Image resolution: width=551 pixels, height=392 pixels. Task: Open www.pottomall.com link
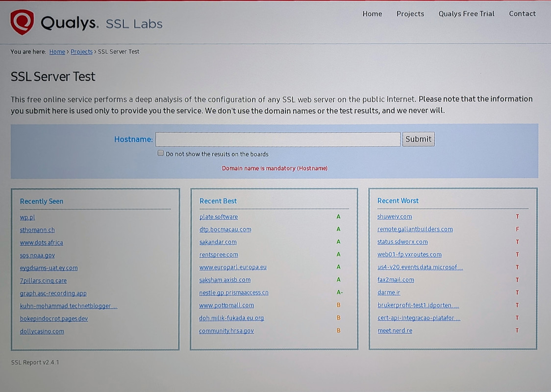[226, 305]
